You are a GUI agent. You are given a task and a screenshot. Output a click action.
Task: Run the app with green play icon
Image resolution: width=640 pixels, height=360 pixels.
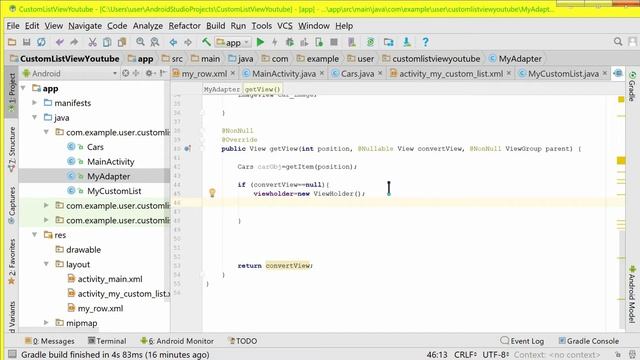260,42
